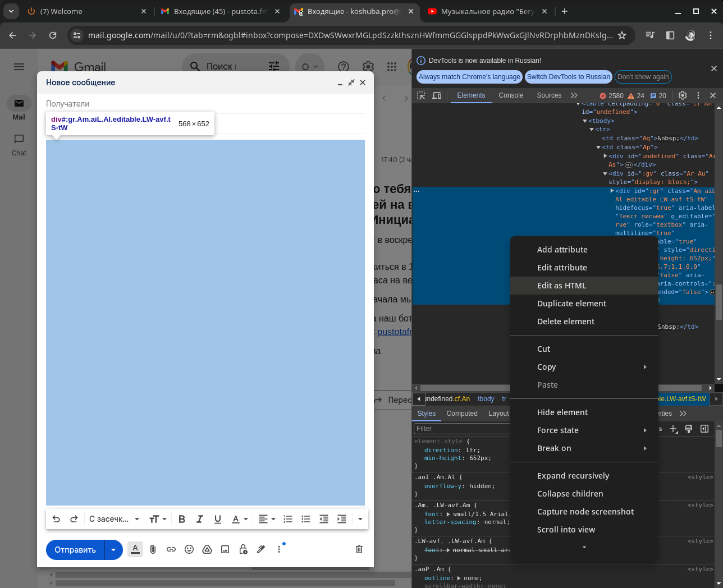Show more DevTools tabs chevron
Screen dimensions: 723x588
coord(574,95)
